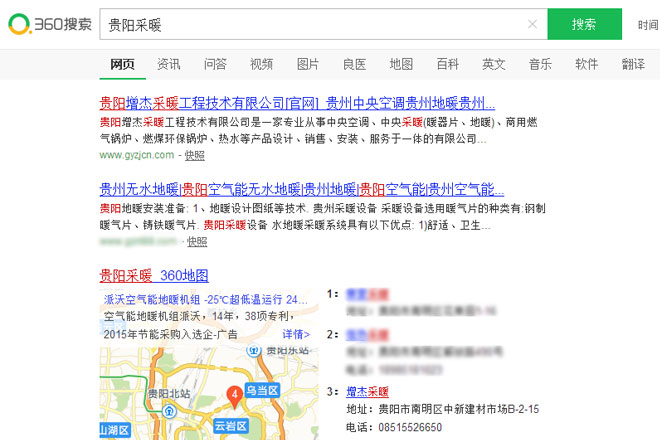660x440 pixels.
Task: Click phone number 08515526650
Action: [x=410, y=427]
